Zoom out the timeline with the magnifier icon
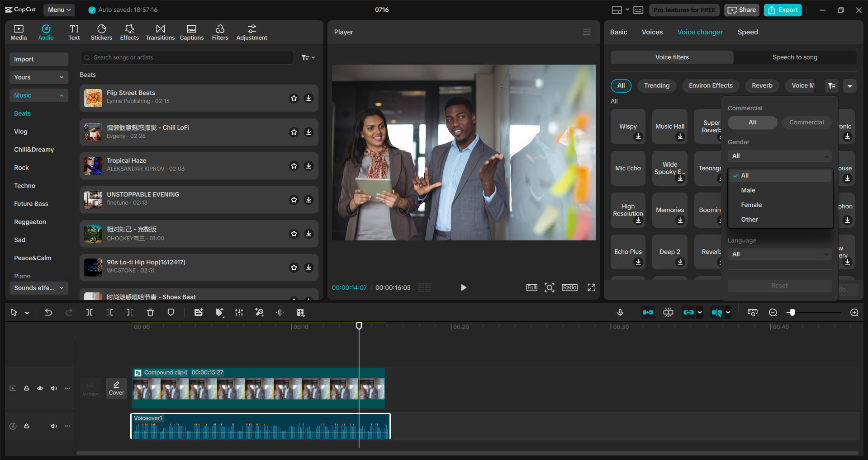868x460 pixels. pyautogui.click(x=773, y=312)
